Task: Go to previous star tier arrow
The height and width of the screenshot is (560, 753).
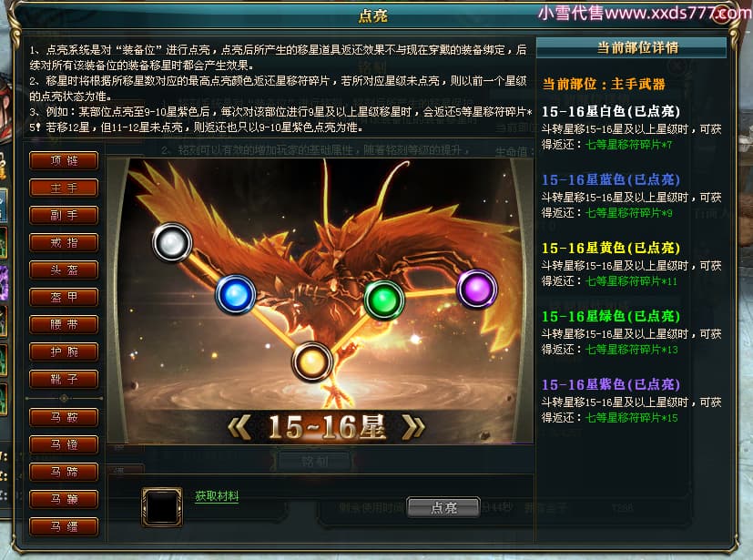Action: [239, 427]
